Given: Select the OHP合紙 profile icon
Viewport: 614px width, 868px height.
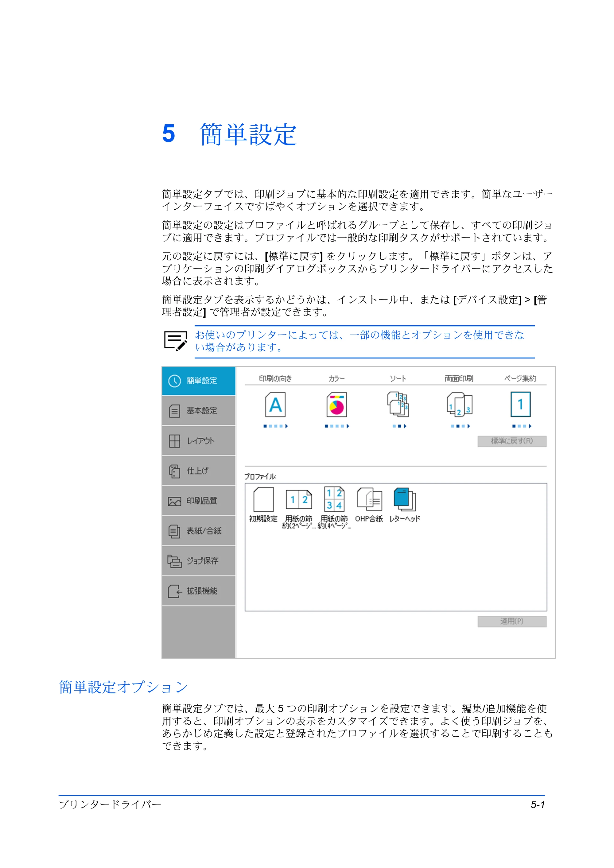Looking at the screenshot, I should click(x=369, y=499).
